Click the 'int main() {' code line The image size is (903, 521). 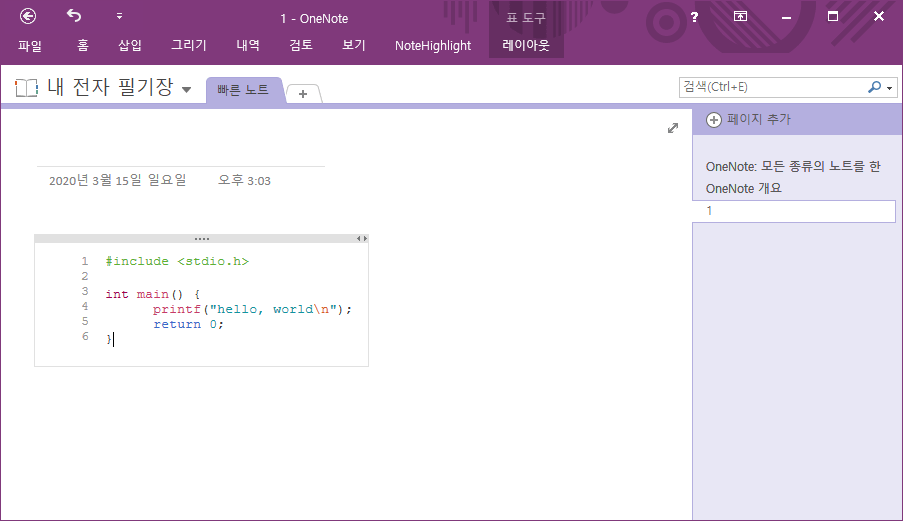pos(153,294)
